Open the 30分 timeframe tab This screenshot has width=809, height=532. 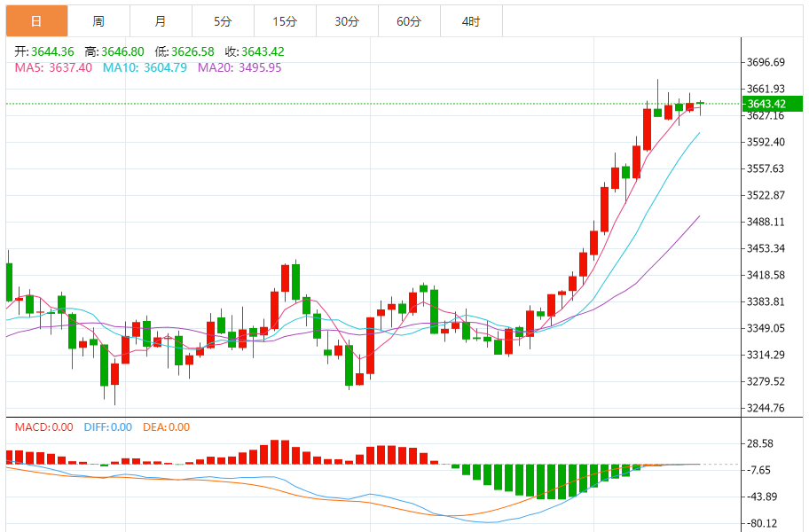pyautogui.click(x=347, y=21)
